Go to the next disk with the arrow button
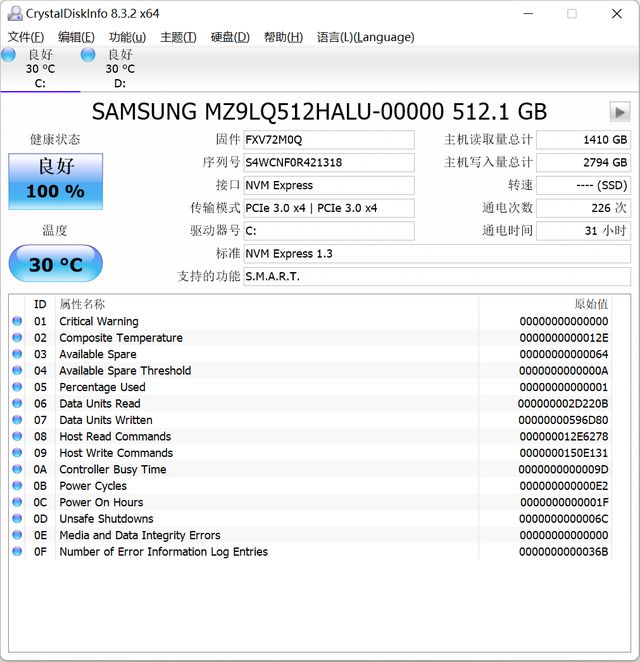Screen dimensions: 640x662 pyautogui.click(x=620, y=112)
